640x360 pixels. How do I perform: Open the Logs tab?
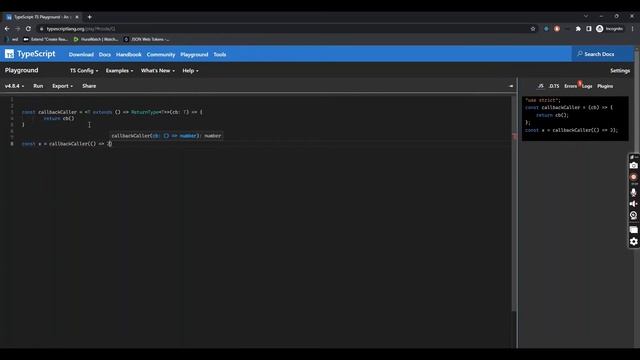click(x=587, y=86)
